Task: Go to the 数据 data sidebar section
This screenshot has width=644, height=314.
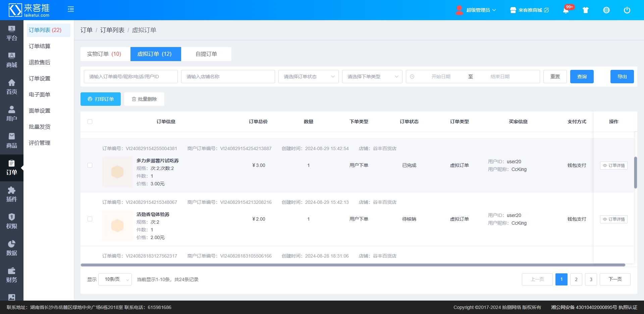Action: coord(12,248)
